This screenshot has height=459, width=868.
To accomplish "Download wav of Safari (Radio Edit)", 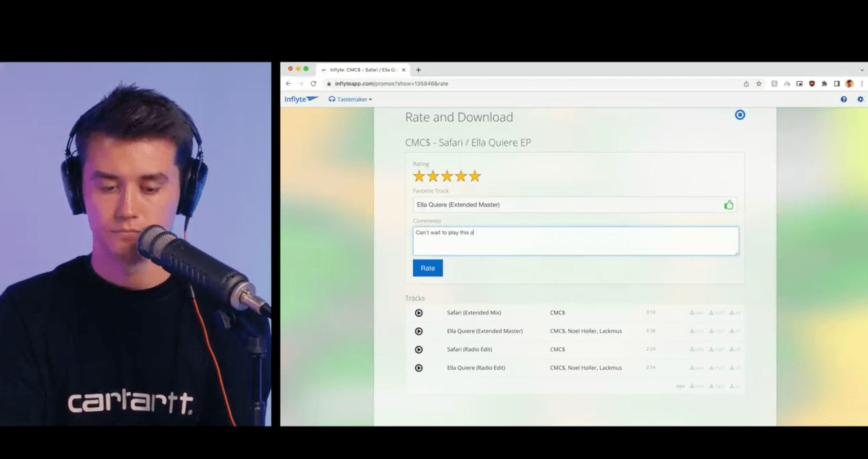I will point(697,350).
